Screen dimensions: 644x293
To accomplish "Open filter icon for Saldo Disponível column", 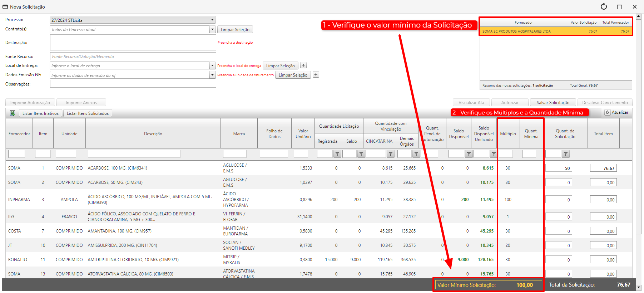I will click(x=469, y=154).
